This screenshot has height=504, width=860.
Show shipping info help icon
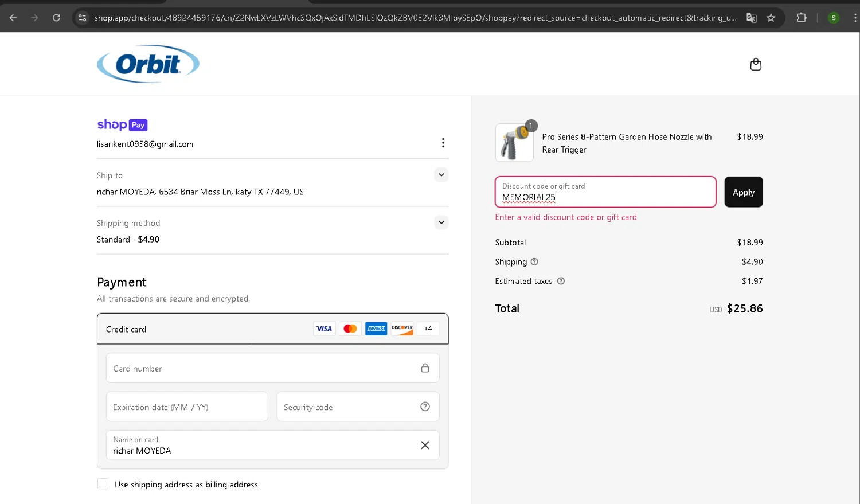[x=534, y=261]
